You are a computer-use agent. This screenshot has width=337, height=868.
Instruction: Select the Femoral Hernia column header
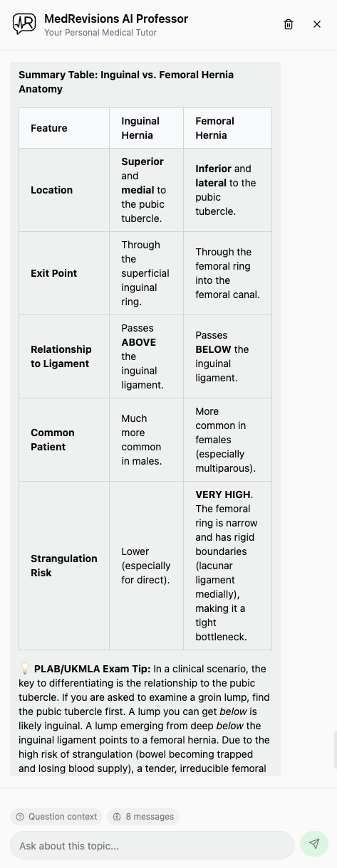click(227, 128)
